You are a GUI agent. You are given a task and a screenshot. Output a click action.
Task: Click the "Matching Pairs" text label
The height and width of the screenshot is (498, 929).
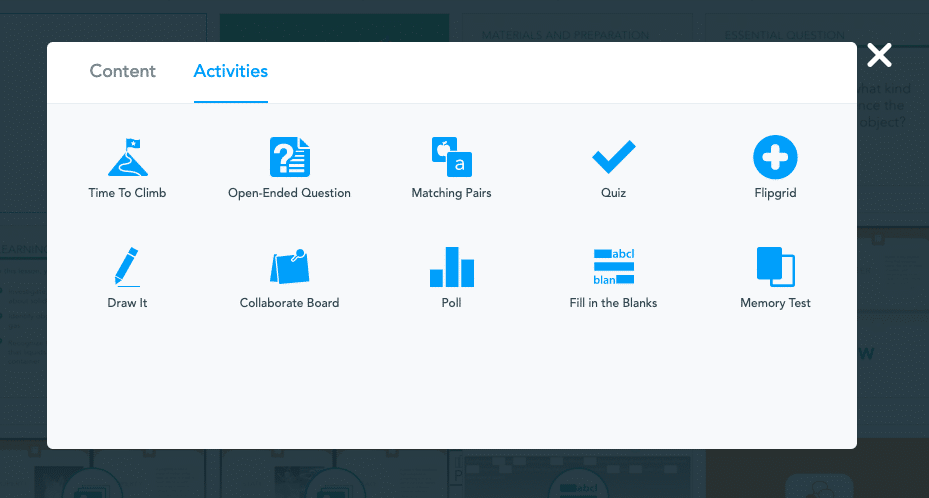451,193
